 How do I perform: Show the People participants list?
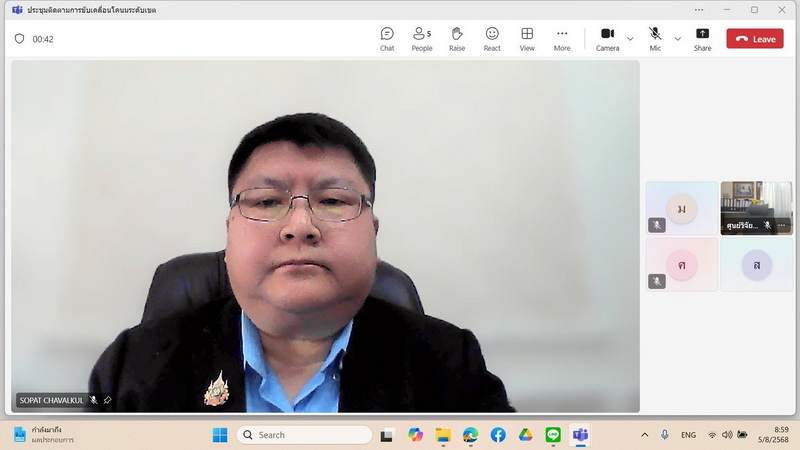(422, 38)
